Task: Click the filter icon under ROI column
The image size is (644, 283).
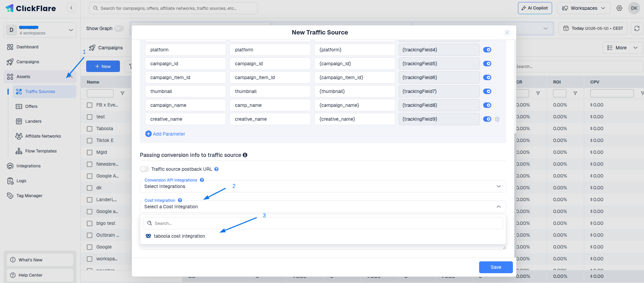Action: pos(575,93)
